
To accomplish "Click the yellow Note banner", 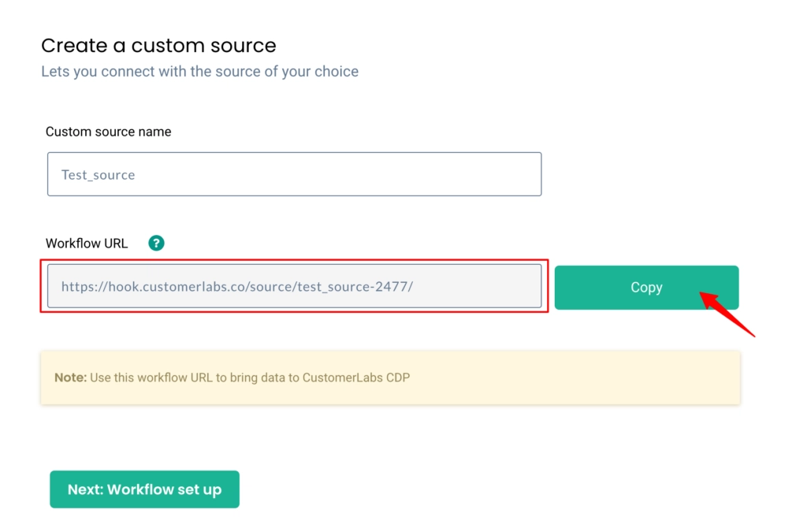I will click(390, 378).
